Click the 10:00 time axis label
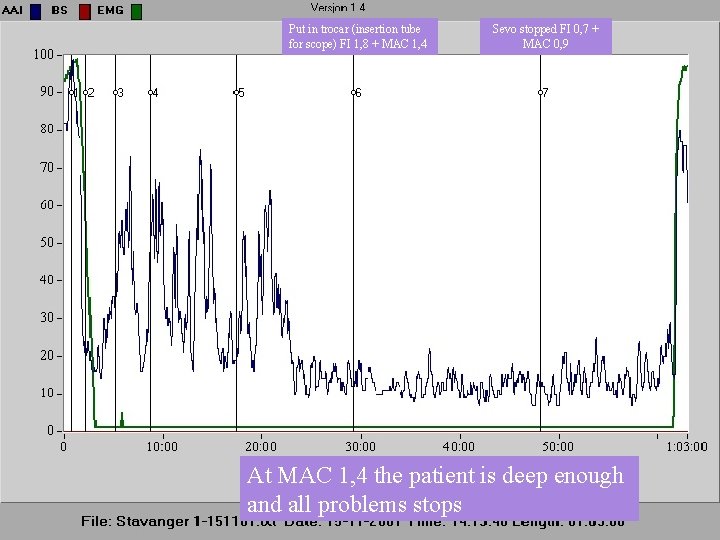This screenshot has height=540, width=720. coord(162,447)
